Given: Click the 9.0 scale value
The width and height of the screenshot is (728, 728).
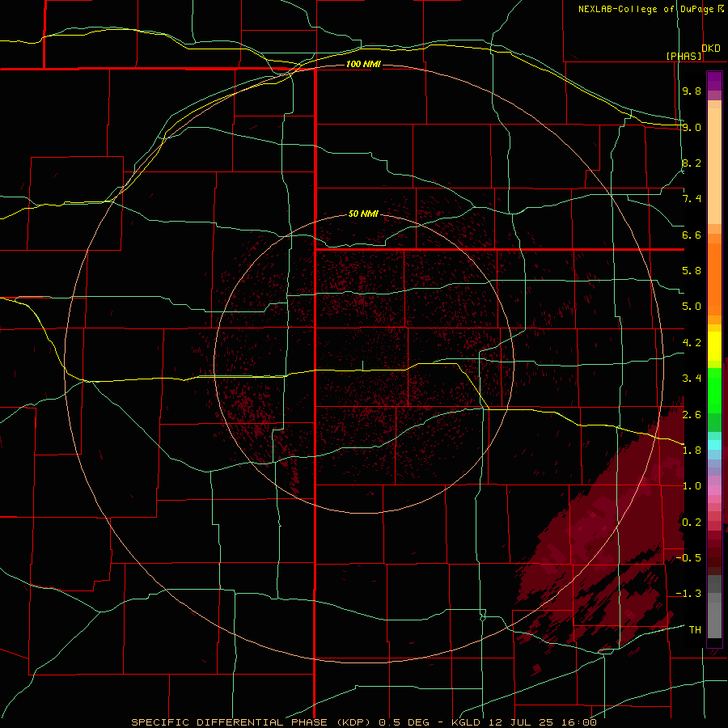Looking at the screenshot, I should (692, 127).
